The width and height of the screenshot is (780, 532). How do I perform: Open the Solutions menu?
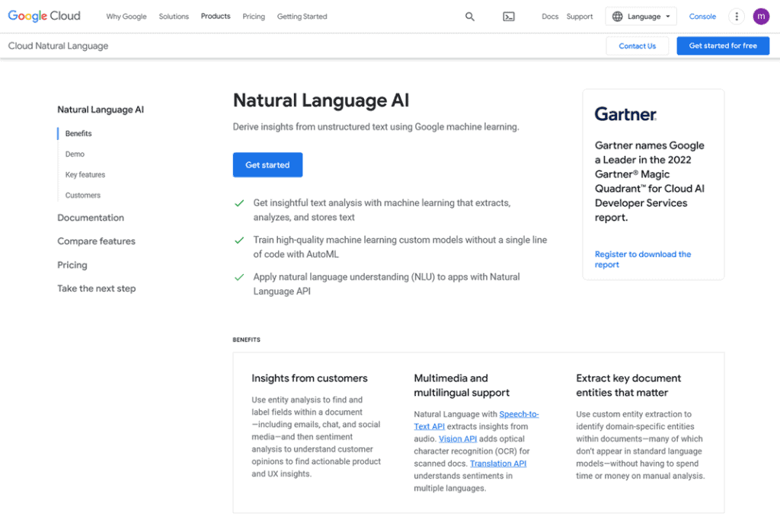(174, 17)
